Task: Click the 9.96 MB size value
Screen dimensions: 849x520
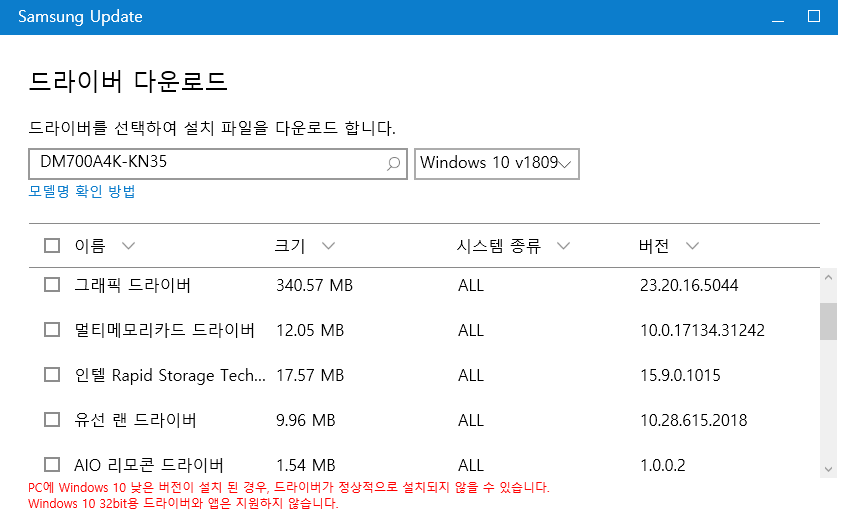Action: point(306,420)
